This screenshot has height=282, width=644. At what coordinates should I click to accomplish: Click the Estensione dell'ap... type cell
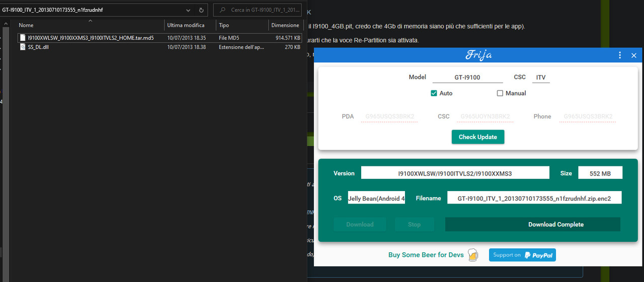coord(242,47)
